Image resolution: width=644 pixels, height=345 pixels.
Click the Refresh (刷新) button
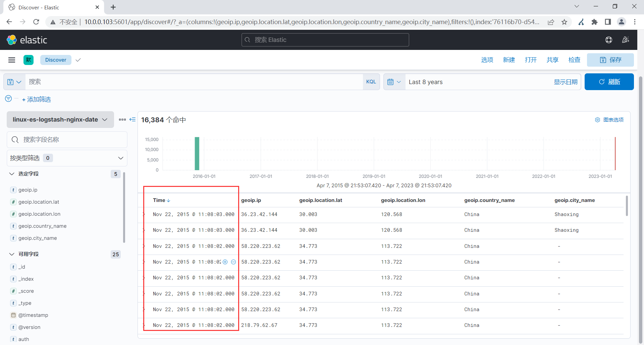pyautogui.click(x=609, y=82)
